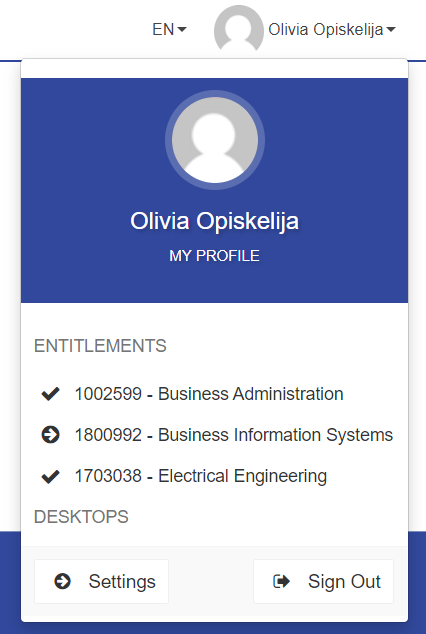Click the Sign Out button
Viewport: 426px width, 634px height.
[323, 581]
